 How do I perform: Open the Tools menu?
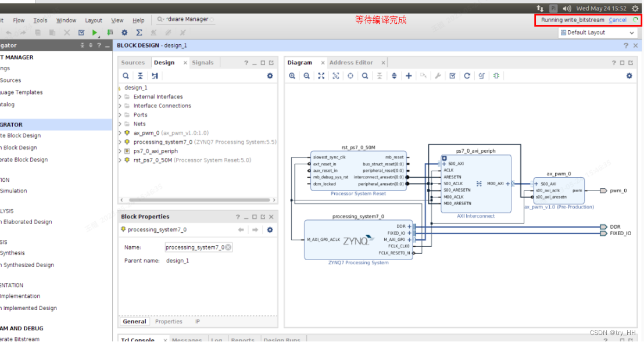[x=40, y=20]
